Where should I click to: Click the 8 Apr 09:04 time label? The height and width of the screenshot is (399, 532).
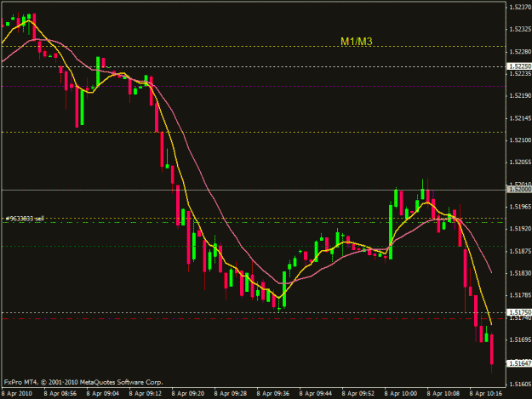pyautogui.click(x=102, y=394)
